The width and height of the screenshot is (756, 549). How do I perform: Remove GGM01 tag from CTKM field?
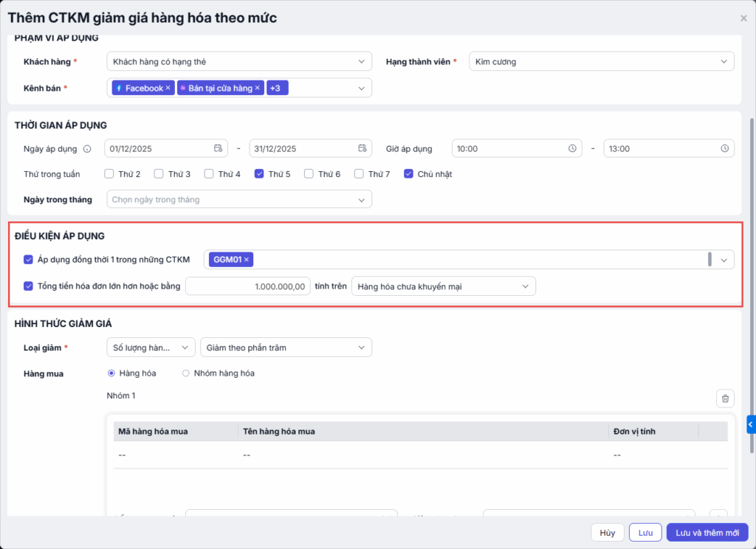(247, 260)
